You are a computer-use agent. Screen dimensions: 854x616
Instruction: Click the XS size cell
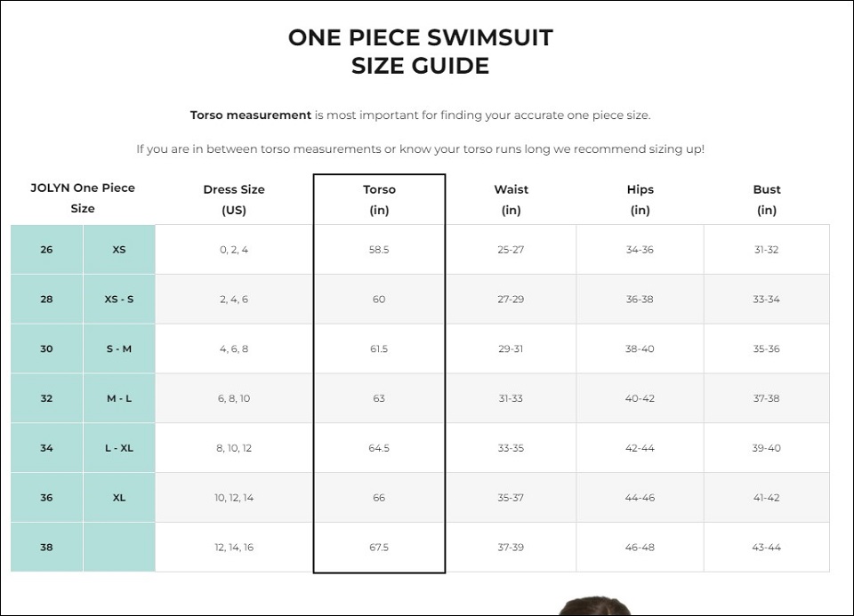[x=119, y=250]
